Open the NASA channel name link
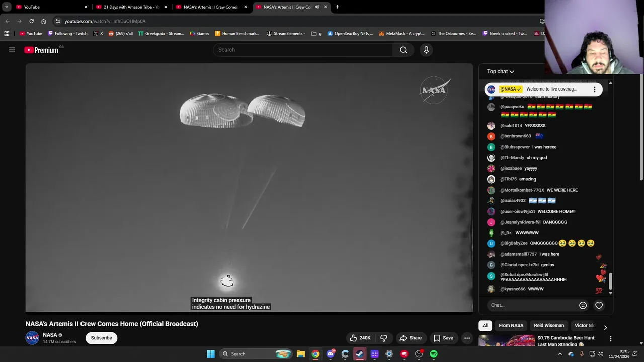 click(50, 335)
